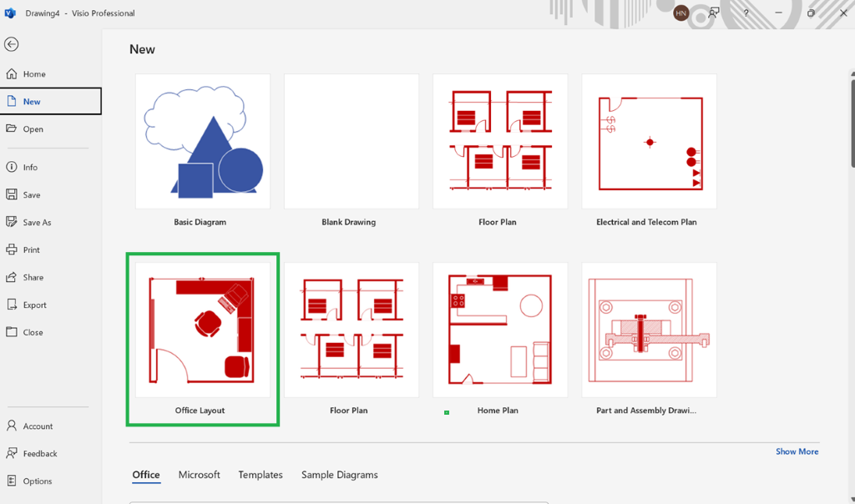Pick the Electrical and Telecom Plan template
855x504 pixels.
[x=650, y=142]
